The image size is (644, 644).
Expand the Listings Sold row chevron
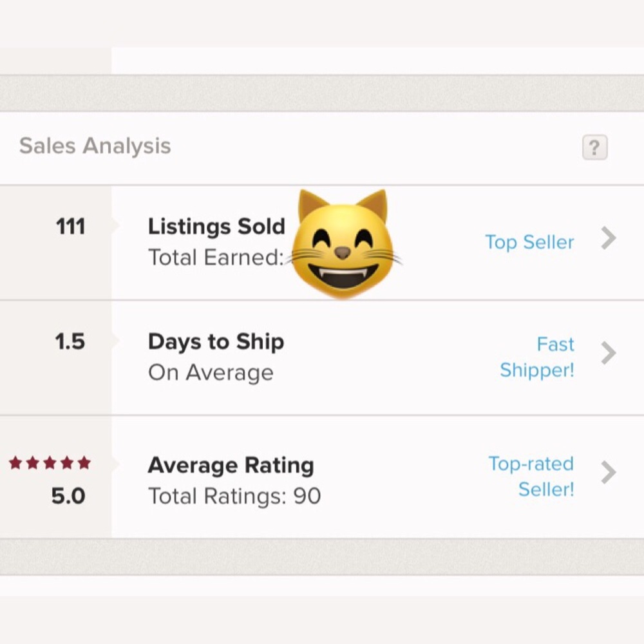[609, 239]
